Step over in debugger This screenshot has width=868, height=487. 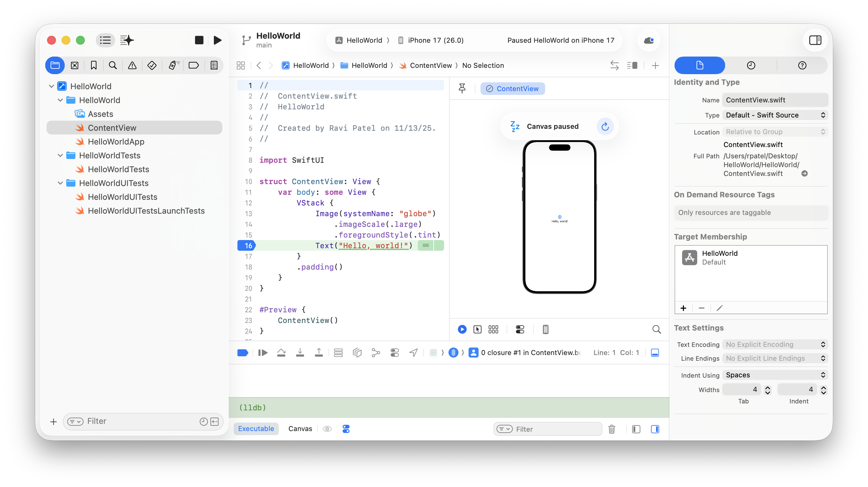(x=281, y=353)
